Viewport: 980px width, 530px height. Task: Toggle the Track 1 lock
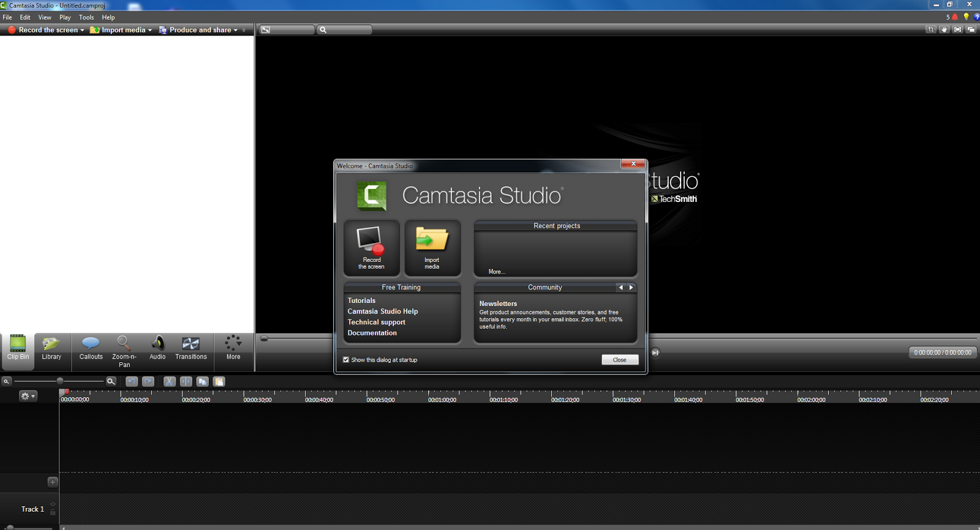pyautogui.click(x=53, y=512)
